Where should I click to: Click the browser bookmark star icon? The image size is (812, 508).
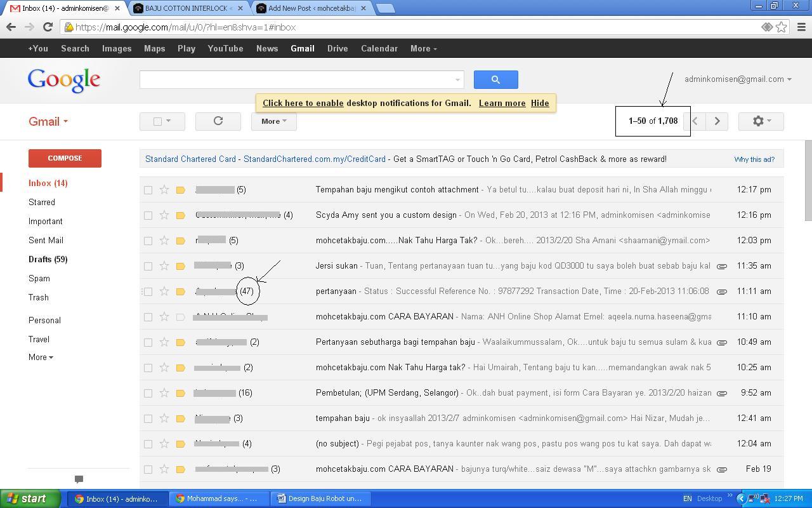(782, 27)
